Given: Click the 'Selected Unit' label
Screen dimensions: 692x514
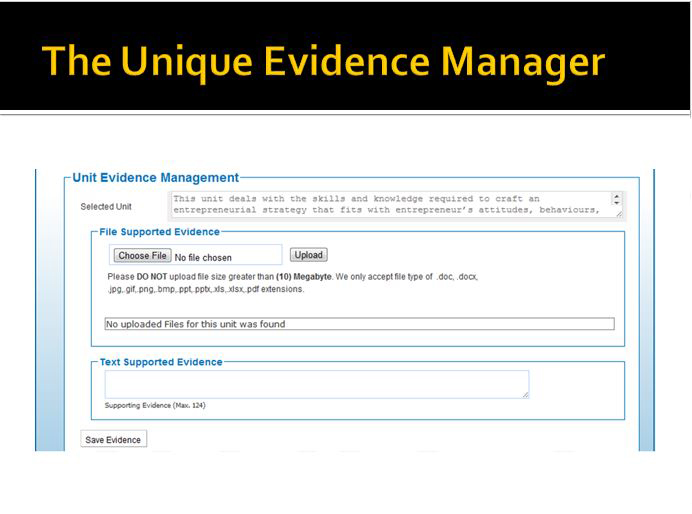Looking at the screenshot, I should tap(106, 206).
